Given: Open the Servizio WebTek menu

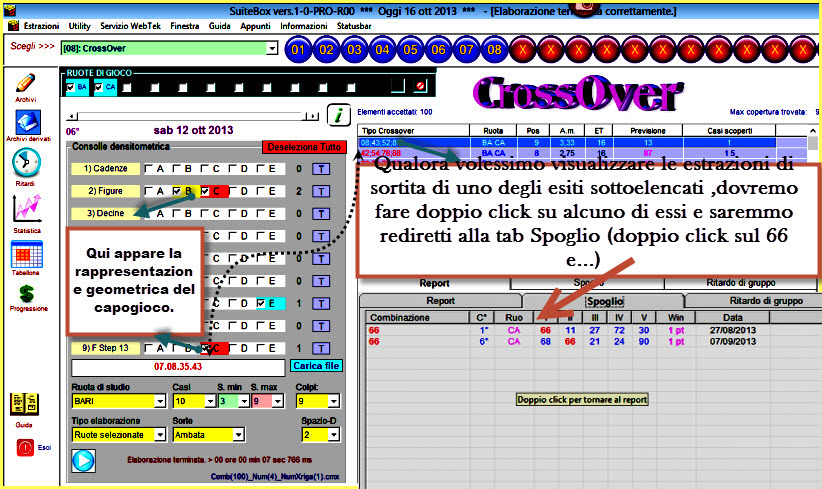Looking at the screenshot, I should click(x=131, y=26).
